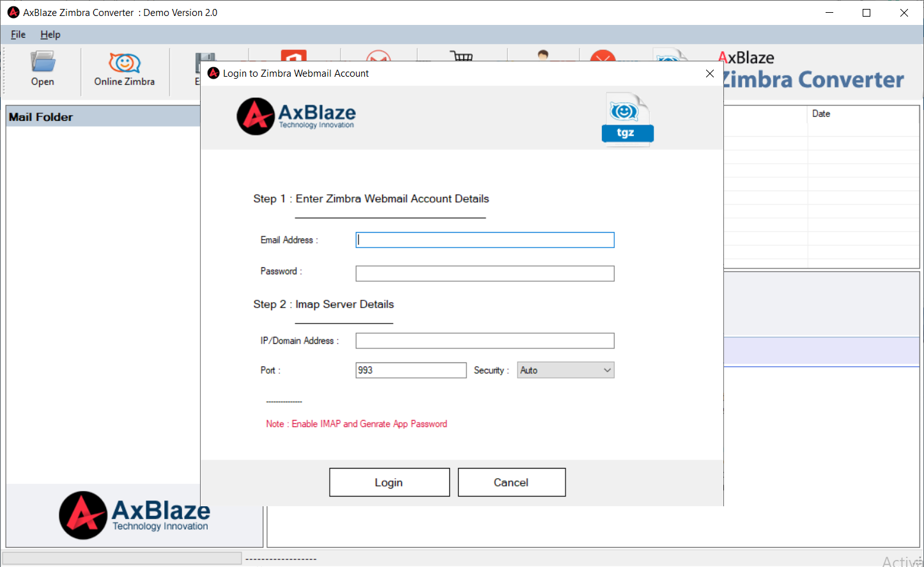Click the 'Step 2 : Imap Server Details' heading

pos(323,304)
